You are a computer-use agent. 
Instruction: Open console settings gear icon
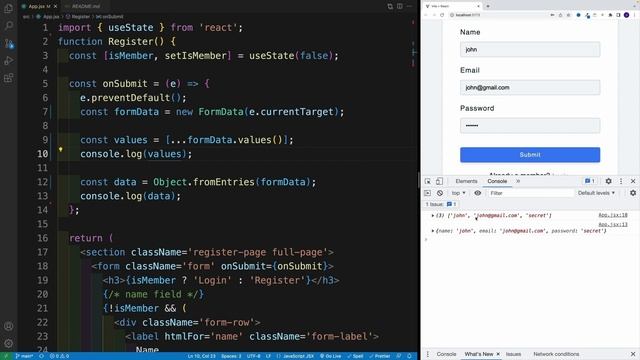click(633, 193)
